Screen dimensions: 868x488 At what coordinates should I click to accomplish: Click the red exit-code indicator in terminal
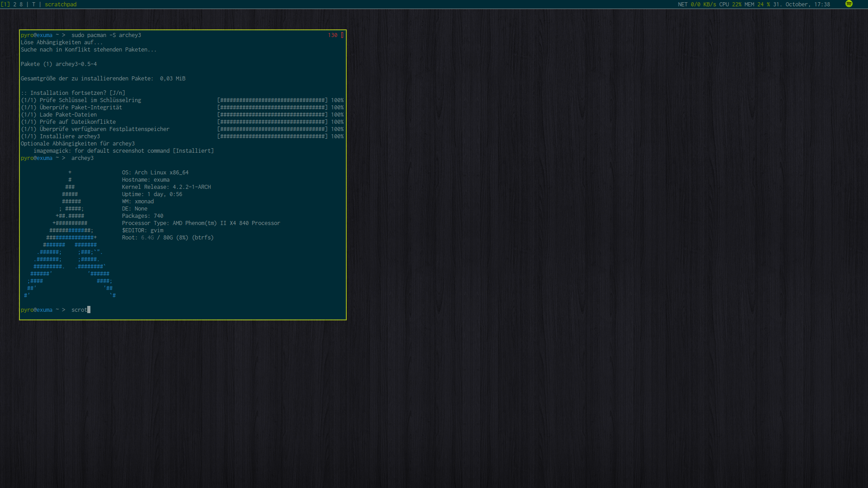tap(333, 35)
